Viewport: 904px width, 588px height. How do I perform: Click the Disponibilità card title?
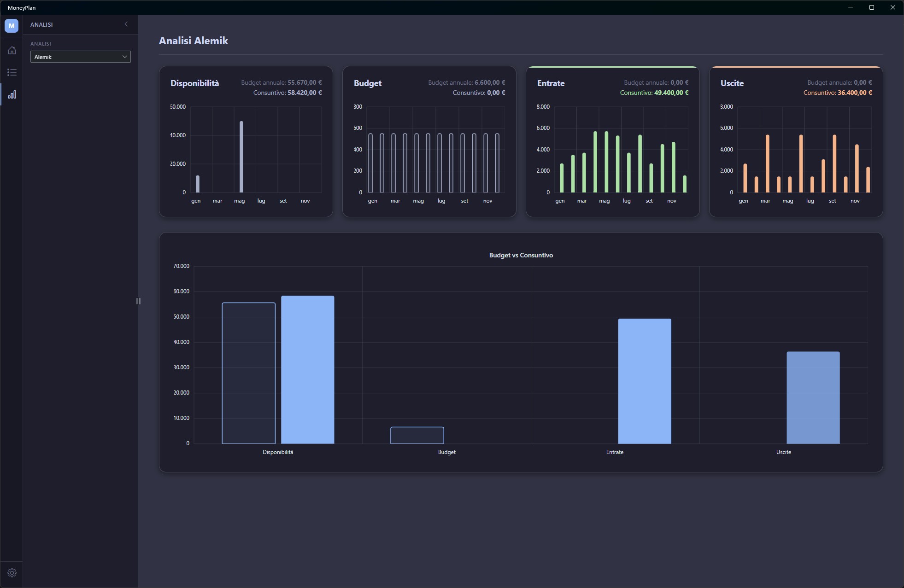194,83
